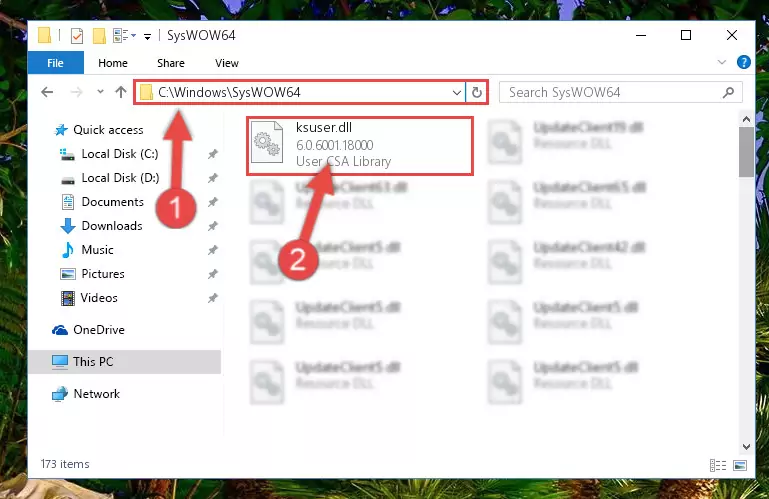Open Pictures in the sidebar
Viewport: 769px width, 499px height.
tap(92, 274)
